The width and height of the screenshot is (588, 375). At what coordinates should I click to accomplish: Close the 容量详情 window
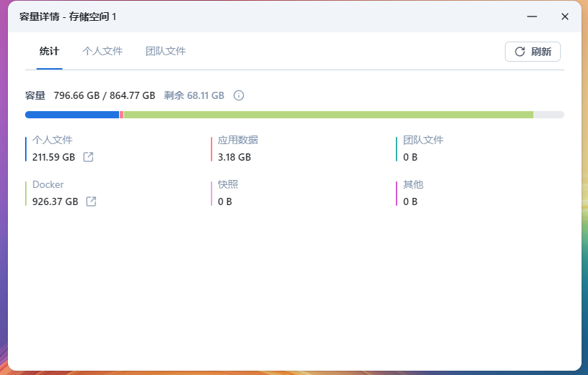point(565,16)
